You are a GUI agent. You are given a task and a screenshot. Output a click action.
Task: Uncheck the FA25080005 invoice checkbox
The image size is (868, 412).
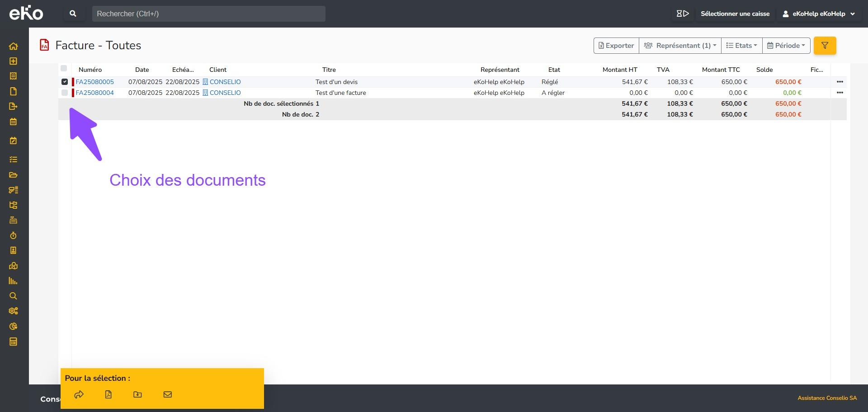click(65, 82)
